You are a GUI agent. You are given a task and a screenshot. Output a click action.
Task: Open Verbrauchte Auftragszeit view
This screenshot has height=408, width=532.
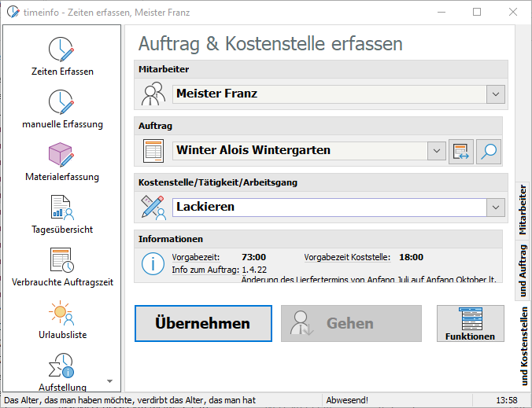[62, 262]
